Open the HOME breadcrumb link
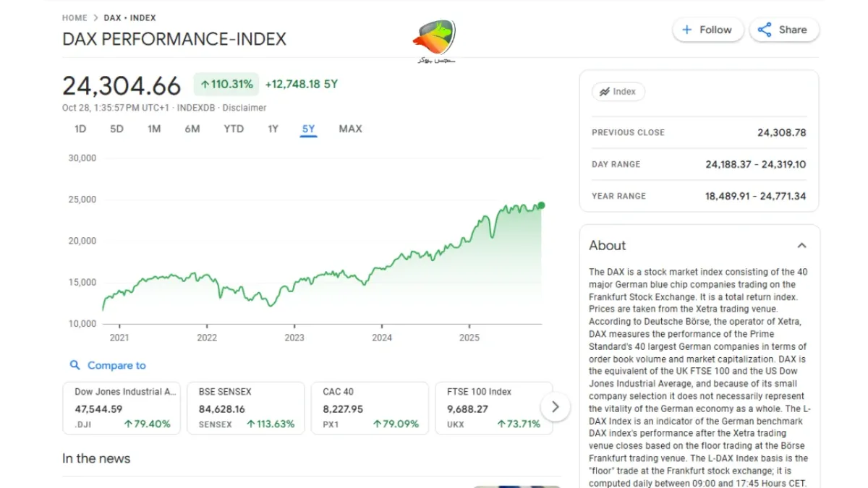Screen dimensions: 868x488 tap(75, 18)
